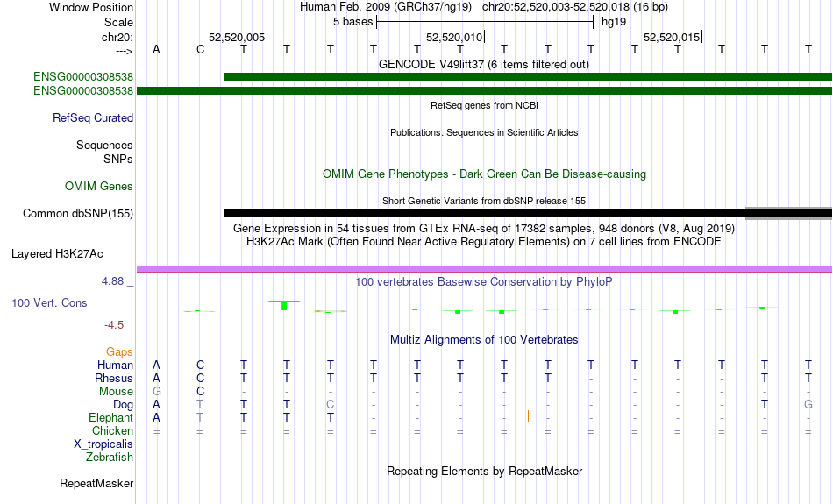
Task: Click the Common dbSNP(155) track label
Action: [x=77, y=214]
